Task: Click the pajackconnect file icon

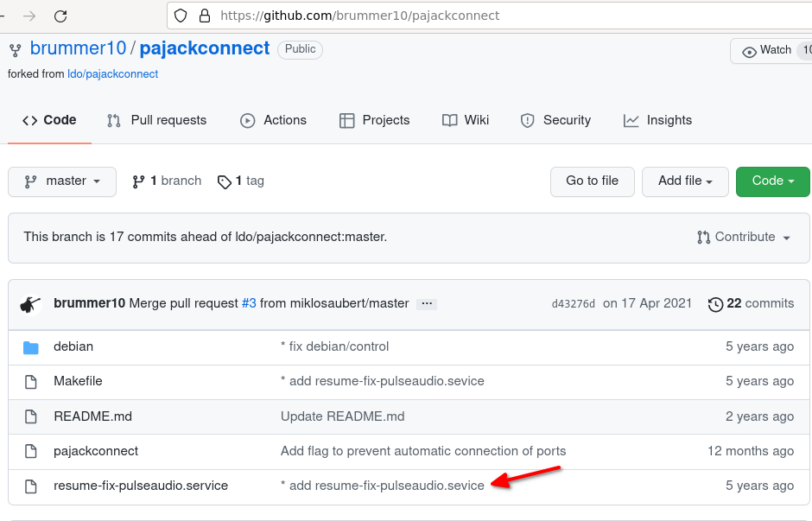Action: (x=30, y=452)
